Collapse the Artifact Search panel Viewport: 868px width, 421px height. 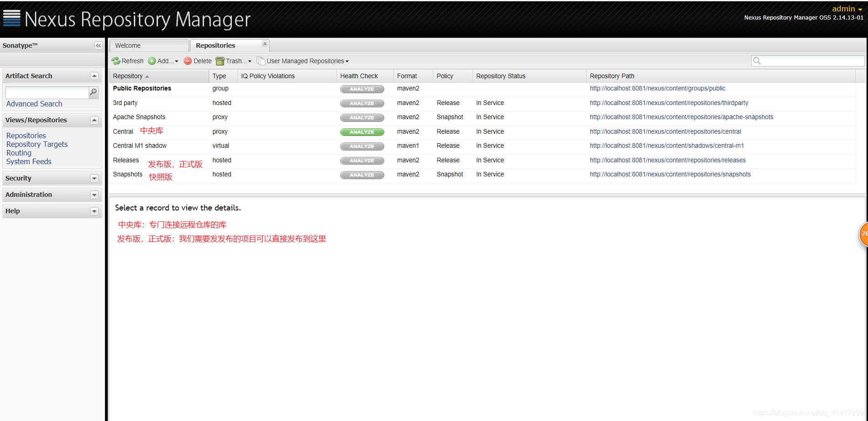coord(95,76)
